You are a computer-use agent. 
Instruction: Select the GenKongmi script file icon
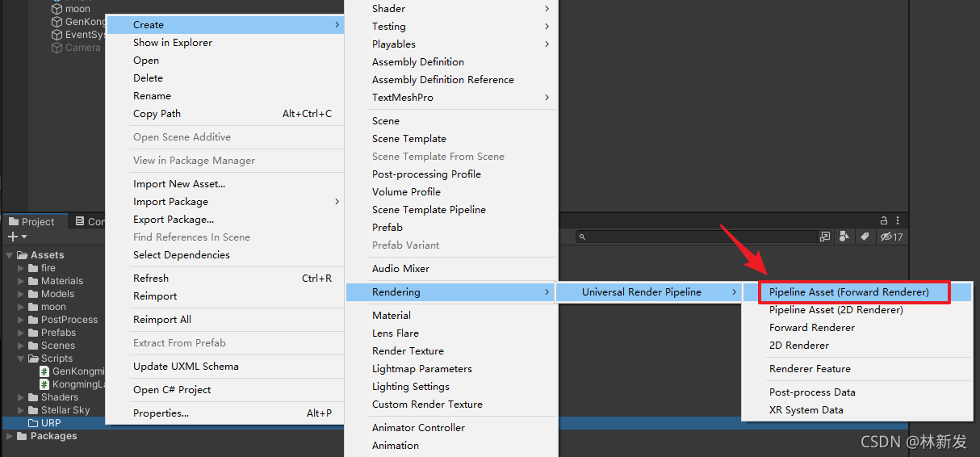tap(44, 371)
